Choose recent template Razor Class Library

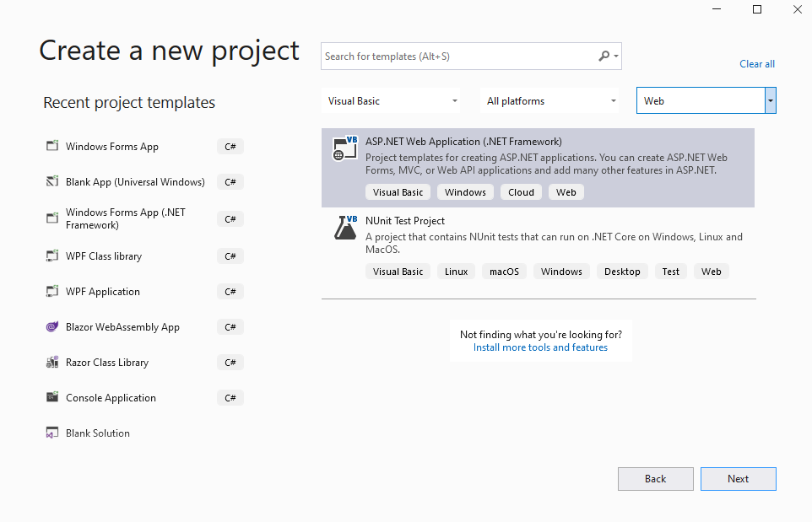144,363
